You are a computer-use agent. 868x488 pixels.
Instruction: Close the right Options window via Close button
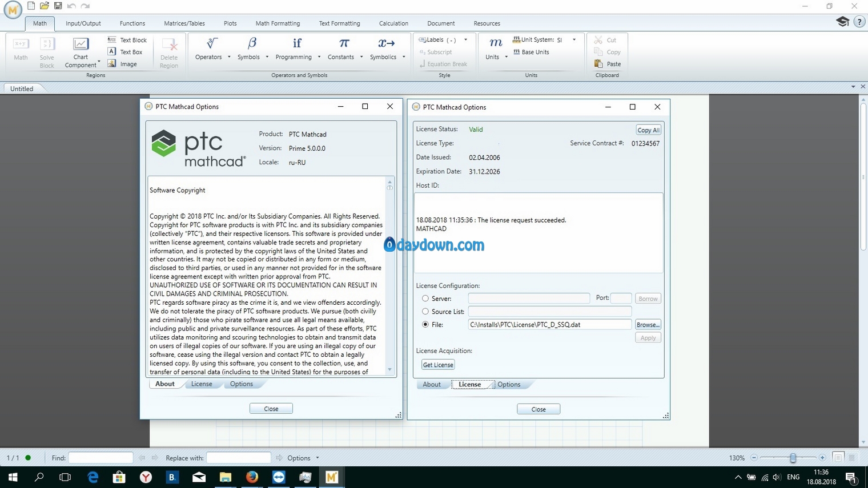click(539, 409)
